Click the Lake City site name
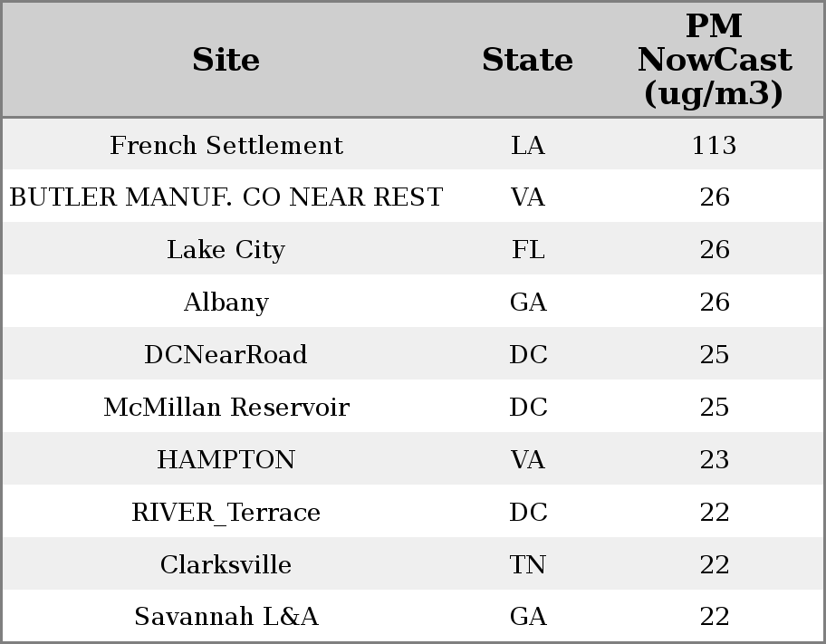 coord(226,250)
